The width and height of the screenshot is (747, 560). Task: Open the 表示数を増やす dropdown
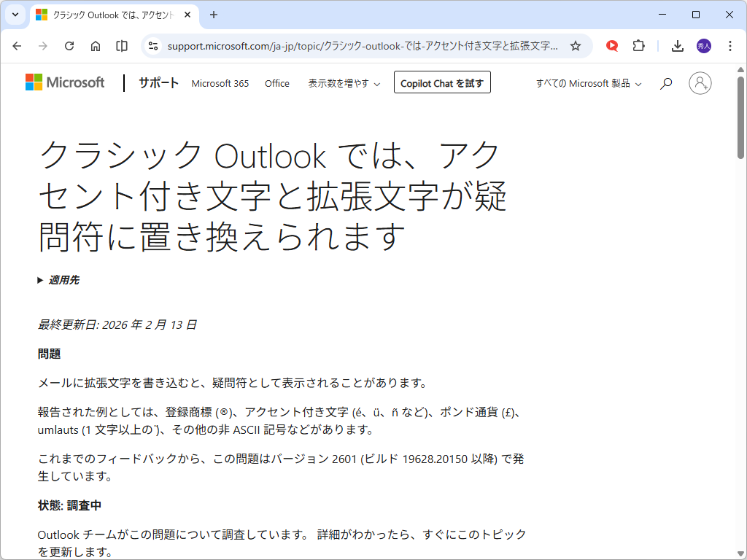point(344,83)
